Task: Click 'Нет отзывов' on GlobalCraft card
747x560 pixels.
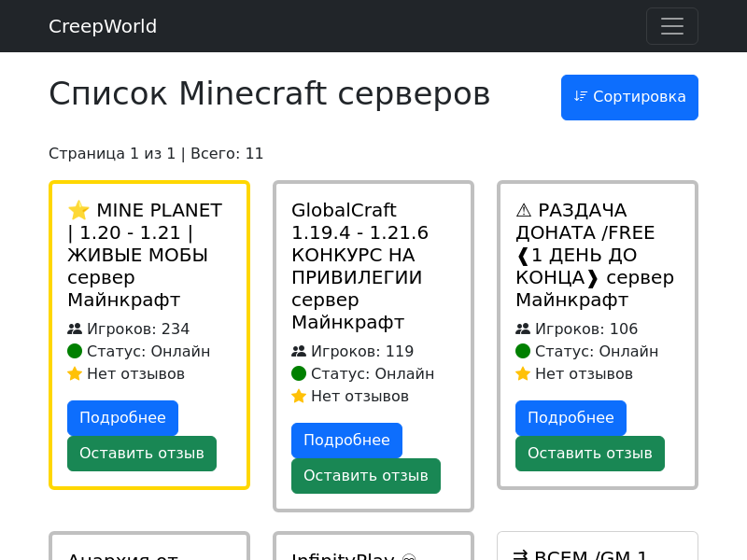Action: point(359,396)
